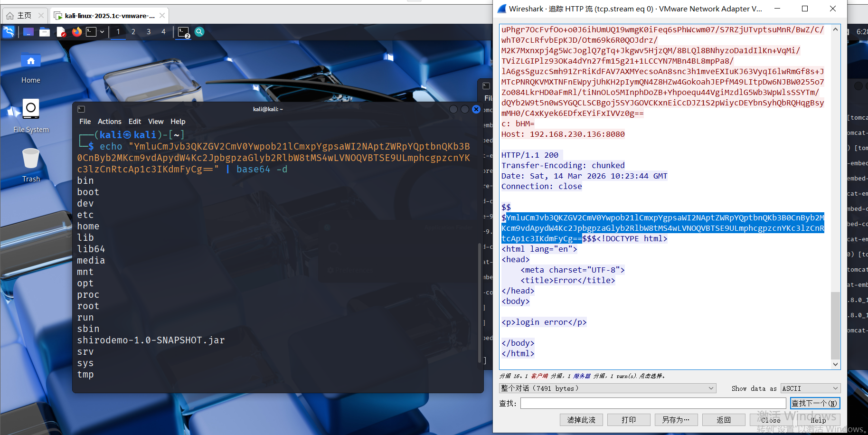Open the Home folder desktop icon
868x435 pixels.
(x=31, y=68)
